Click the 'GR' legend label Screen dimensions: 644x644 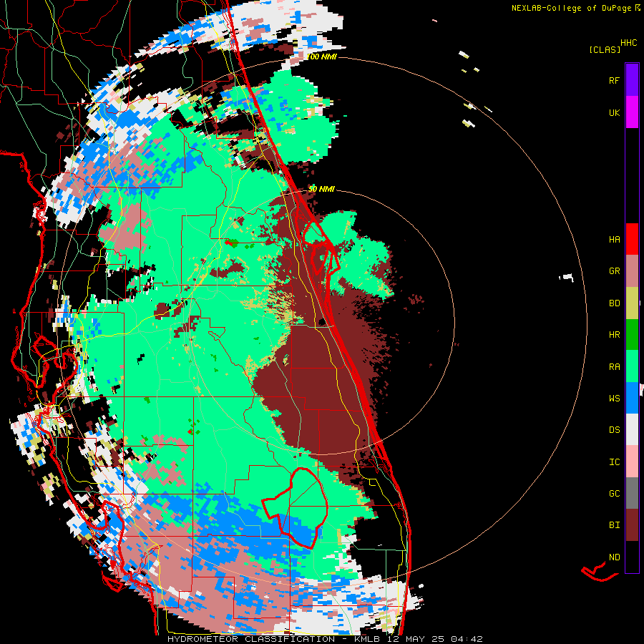(614, 271)
